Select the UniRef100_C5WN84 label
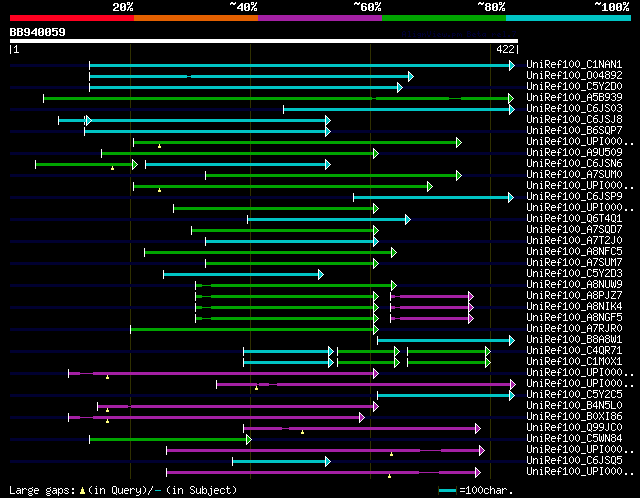Screen dimensions: 640x498 (574, 439)
